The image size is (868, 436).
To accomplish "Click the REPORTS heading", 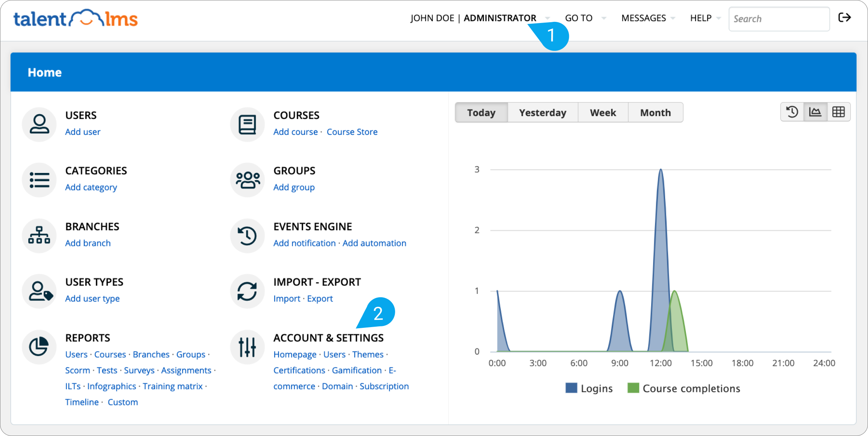I will [x=87, y=338].
